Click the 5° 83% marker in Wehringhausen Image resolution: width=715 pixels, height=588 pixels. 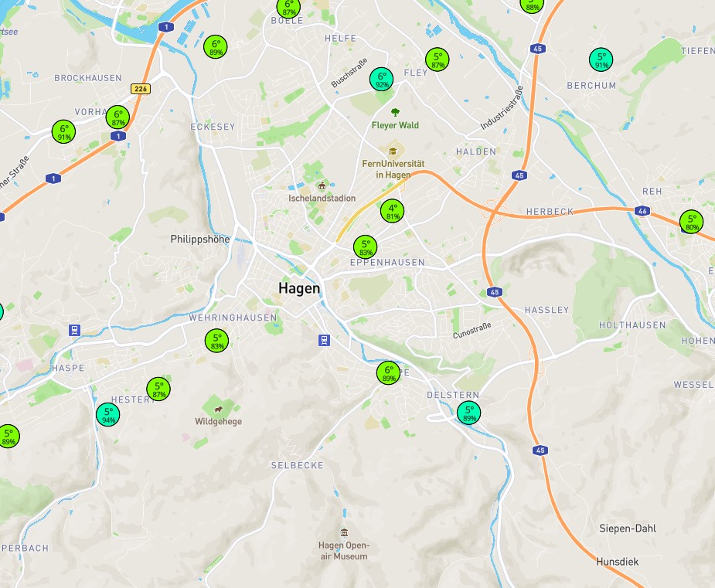click(x=216, y=341)
